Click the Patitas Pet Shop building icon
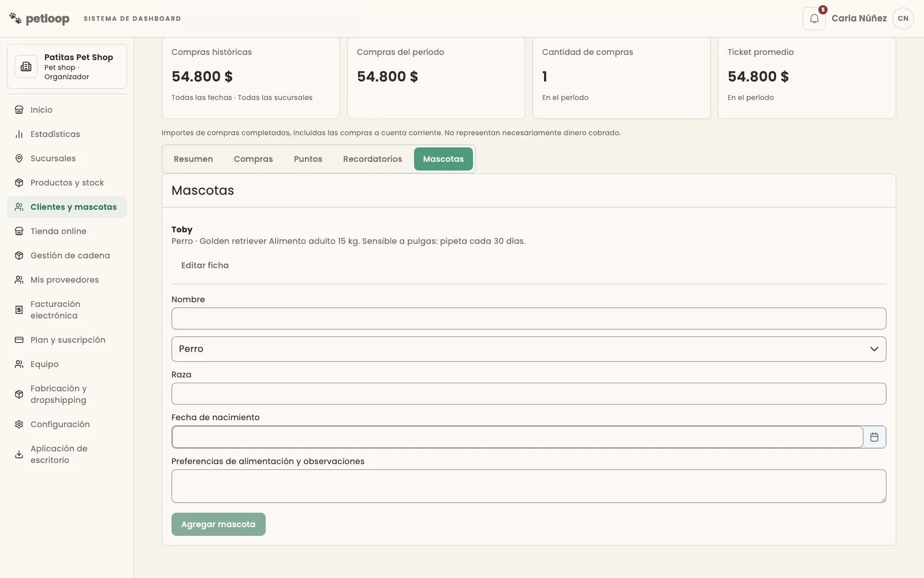Viewport: 924px width, 578px height. click(x=26, y=66)
